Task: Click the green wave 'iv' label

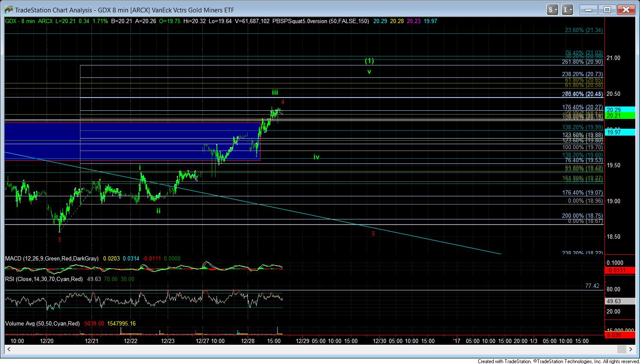Action: tap(316, 157)
